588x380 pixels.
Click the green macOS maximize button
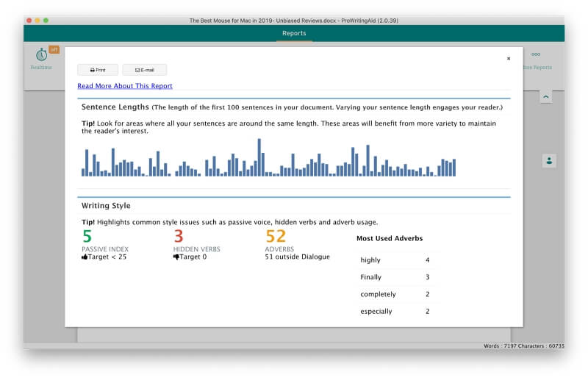tap(46, 21)
